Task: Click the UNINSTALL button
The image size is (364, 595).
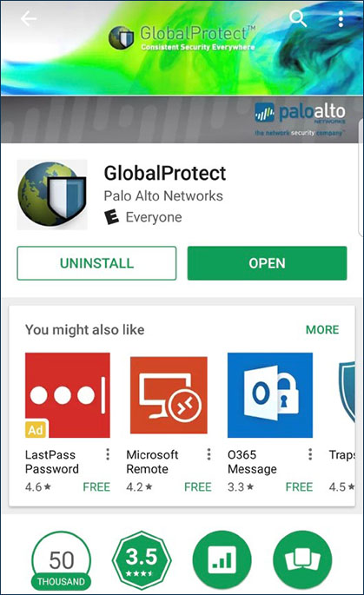Action: (x=96, y=263)
